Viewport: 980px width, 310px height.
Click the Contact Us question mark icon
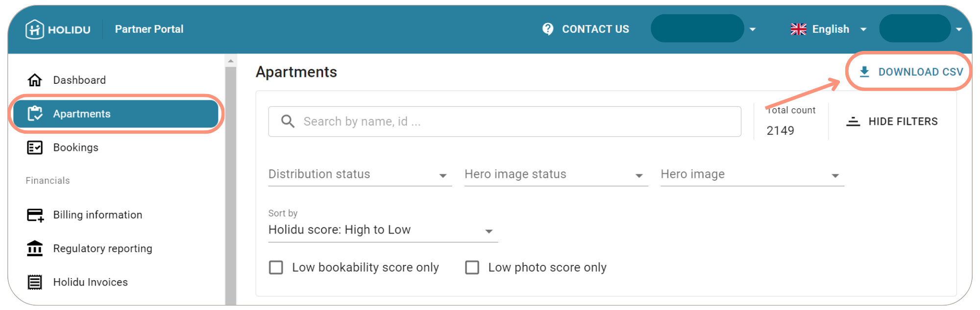[x=548, y=29]
